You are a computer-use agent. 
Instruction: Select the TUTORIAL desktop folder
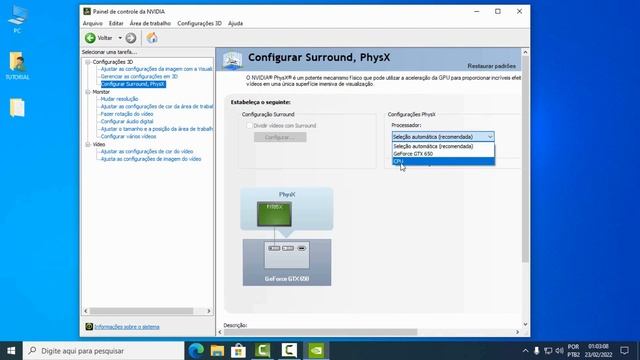17,65
